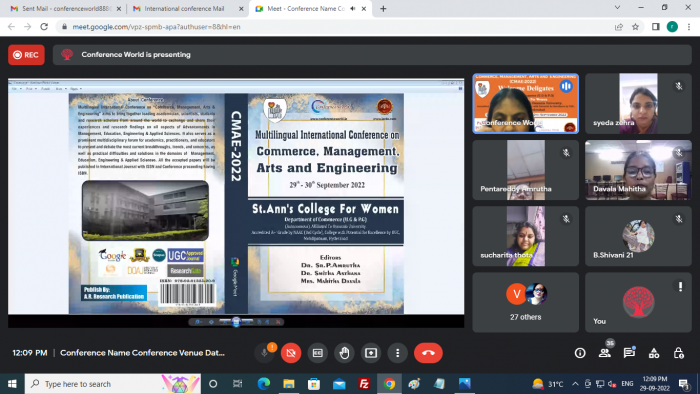Image resolution: width=700 pixels, height=394 pixels.
Task: Toggle the microphone button
Action: point(264,353)
